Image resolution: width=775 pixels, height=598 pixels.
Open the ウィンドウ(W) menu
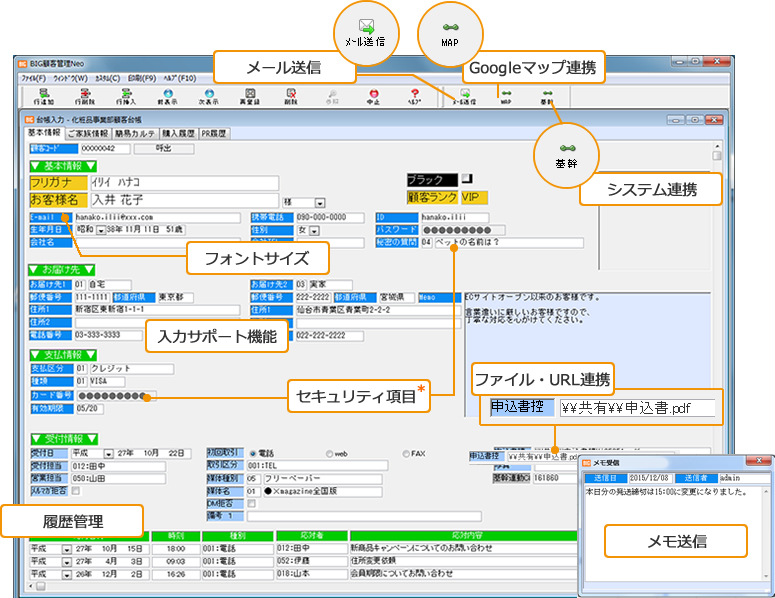pos(70,79)
